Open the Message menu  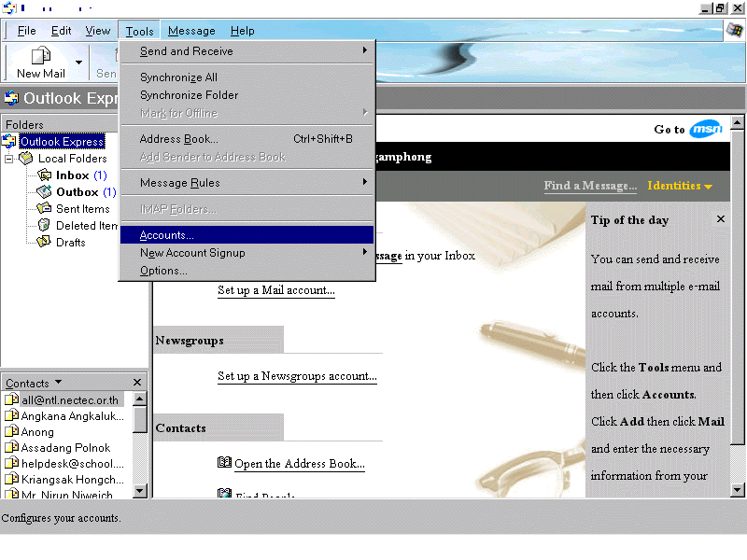click(x=191, y=31)
